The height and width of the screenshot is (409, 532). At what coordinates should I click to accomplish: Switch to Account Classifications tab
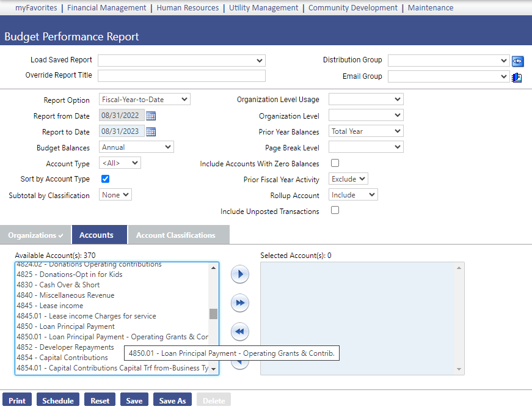pyautogui.click(x=179, y=235)
